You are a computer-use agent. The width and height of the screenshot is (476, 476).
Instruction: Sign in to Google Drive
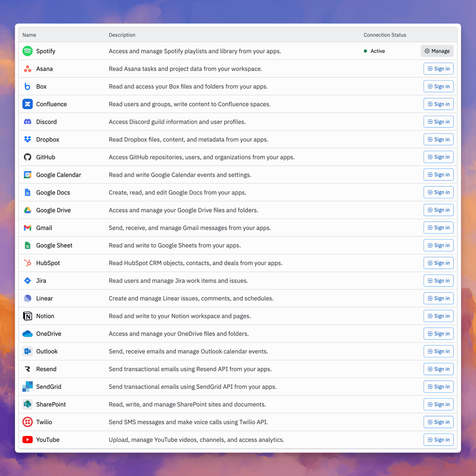pos(438,210)
